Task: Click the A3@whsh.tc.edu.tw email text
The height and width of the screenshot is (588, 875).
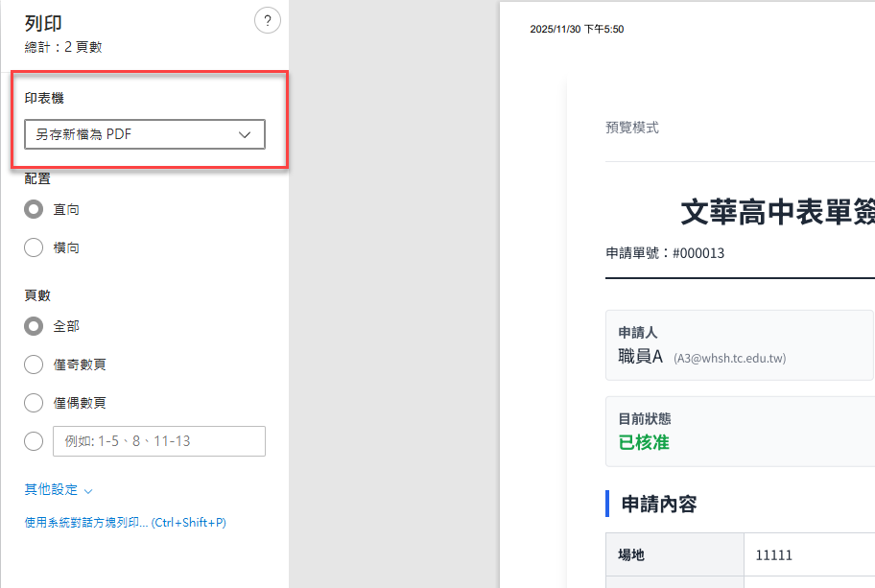Action: point(730,359)
